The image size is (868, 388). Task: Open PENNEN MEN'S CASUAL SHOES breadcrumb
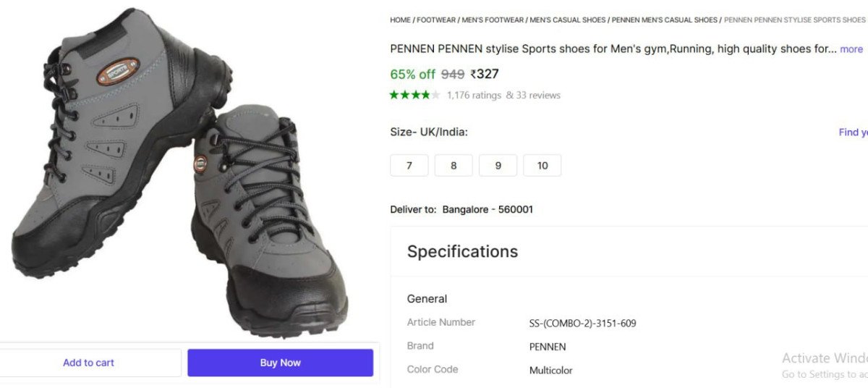pyautogui.click(x=664, y=20)
